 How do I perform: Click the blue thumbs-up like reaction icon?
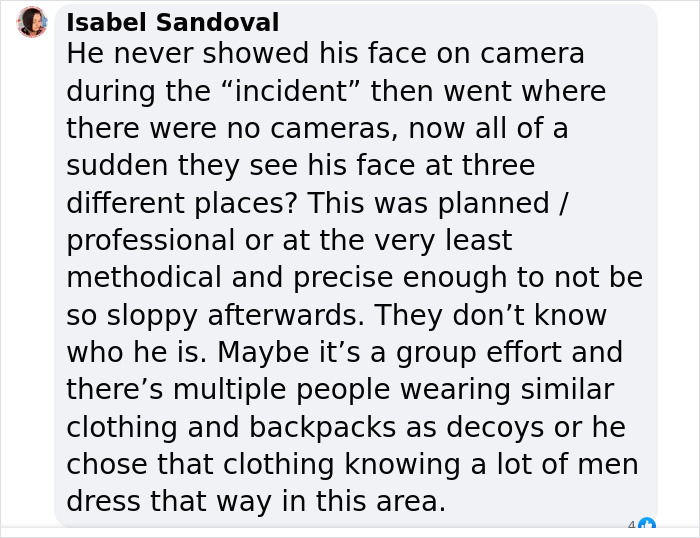[647, 524]
